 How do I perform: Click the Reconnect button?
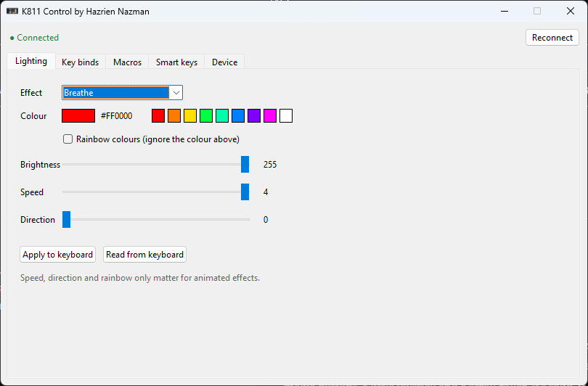[x=552, y=38]
